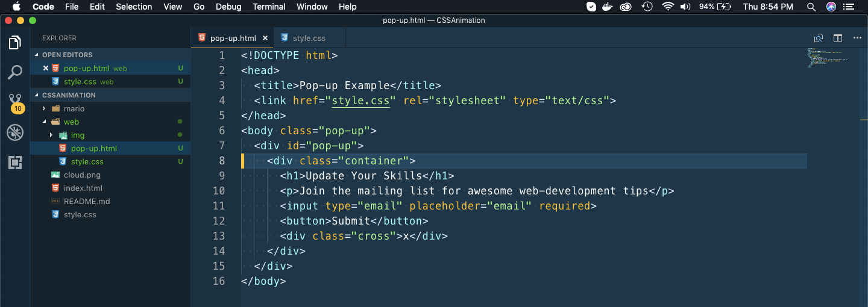Click the Open Changes icon in editor toolbar

coord(819,38)
